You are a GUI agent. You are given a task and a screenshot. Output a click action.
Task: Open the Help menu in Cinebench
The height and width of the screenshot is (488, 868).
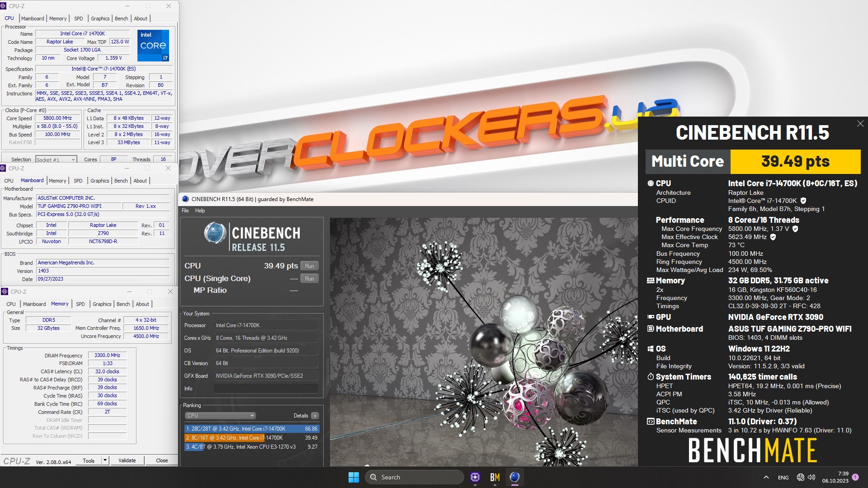click(x=200, y=211)
